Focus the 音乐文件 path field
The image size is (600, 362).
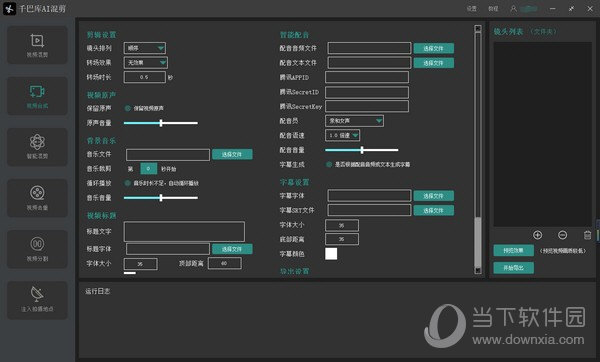tap(168, 155)
